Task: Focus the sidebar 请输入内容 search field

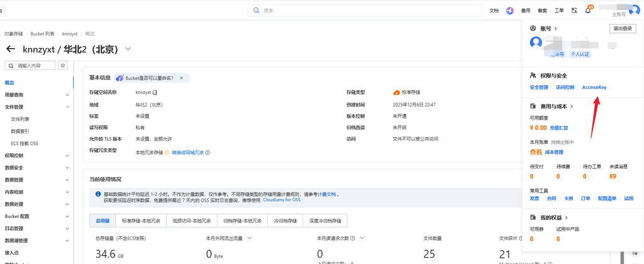Action: 30,66
